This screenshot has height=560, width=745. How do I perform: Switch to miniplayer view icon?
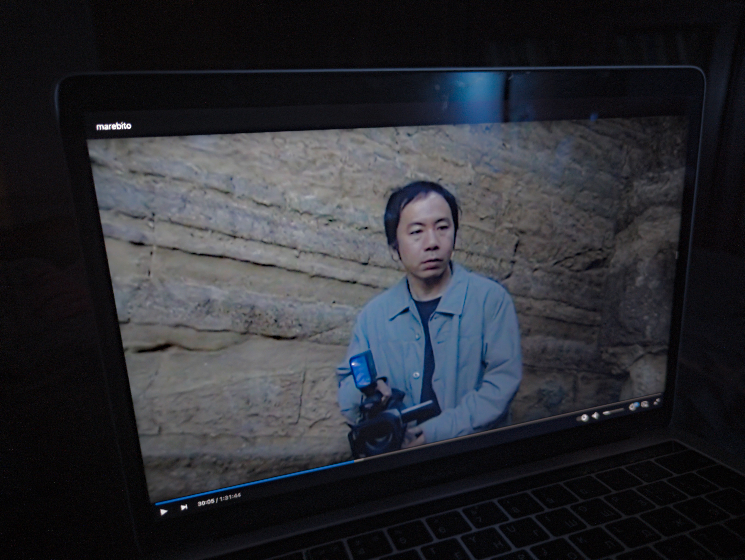[645, 404]
